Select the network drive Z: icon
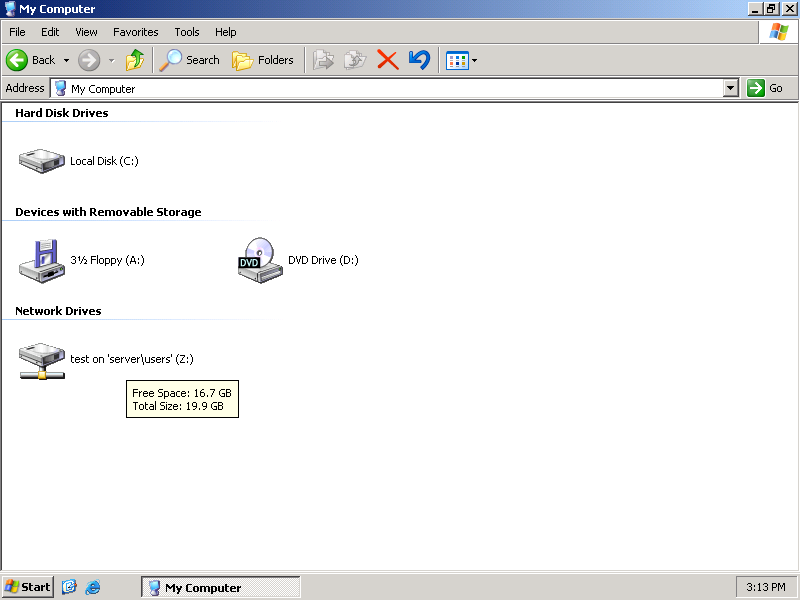This screenshot has width=800, height=600. (42, 360)
